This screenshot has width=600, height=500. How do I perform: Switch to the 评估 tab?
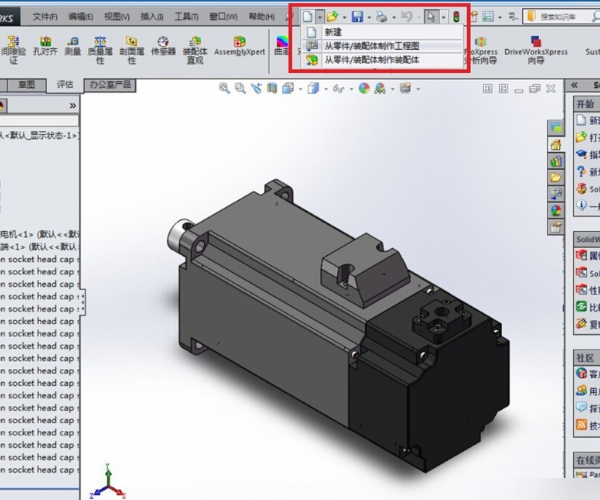click(65, 85)
